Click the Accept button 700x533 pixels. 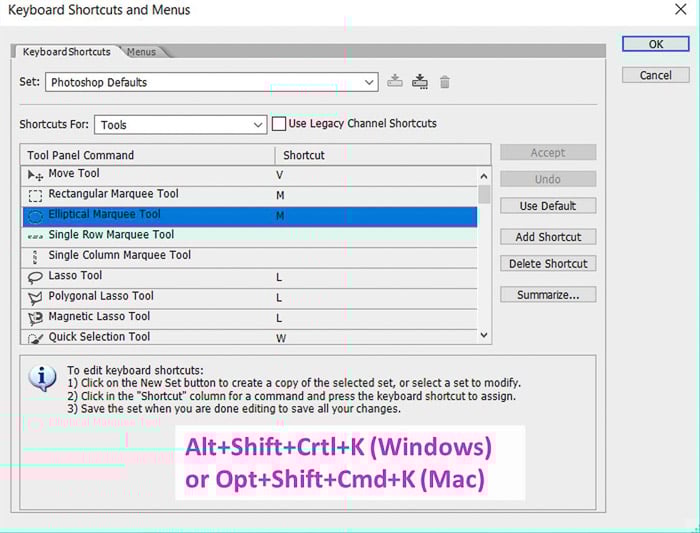(x=548, y=152)
